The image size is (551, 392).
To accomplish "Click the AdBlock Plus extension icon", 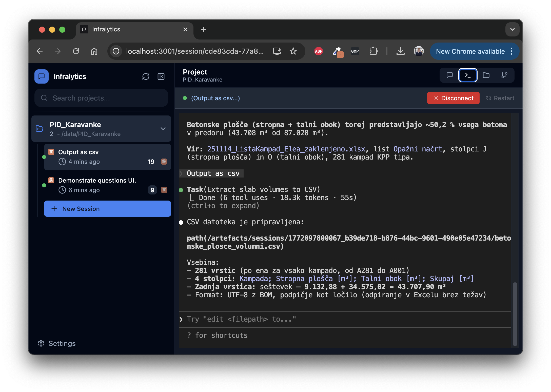I will 318,51.
